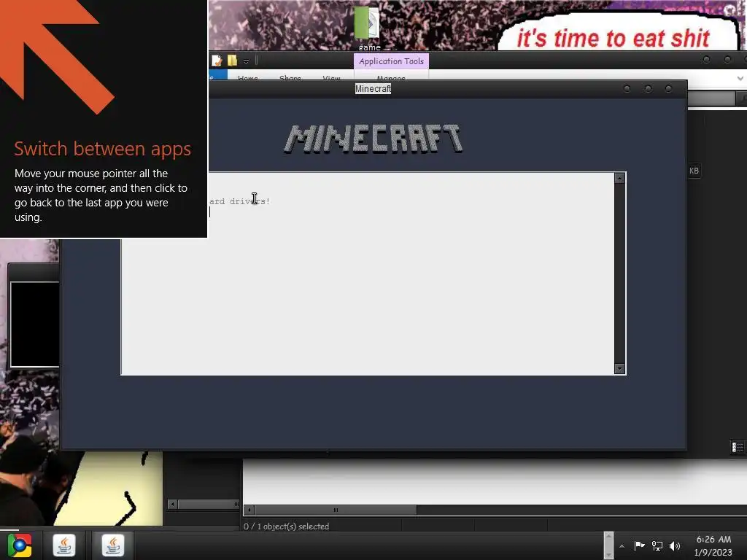The image size is (747, 560).
Task: Open the View ribbon tab in Explorer
Action: pyautogui.click(x=332, y=77)
